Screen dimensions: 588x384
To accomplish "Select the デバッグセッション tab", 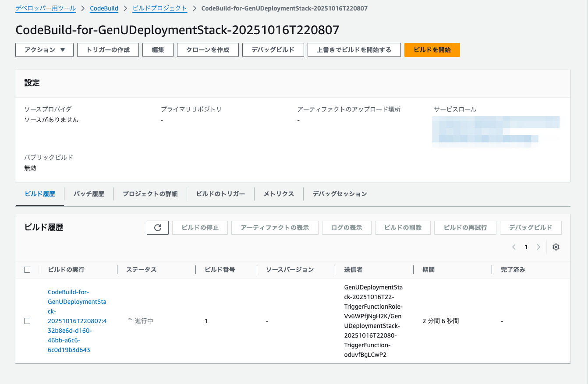I will tap(340, 194).
